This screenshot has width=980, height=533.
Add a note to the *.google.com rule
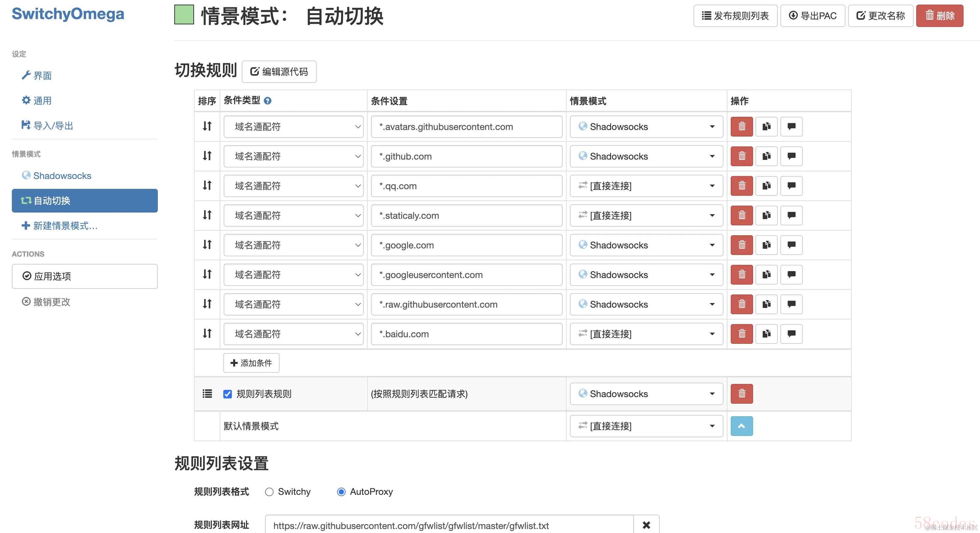(791, 245)
